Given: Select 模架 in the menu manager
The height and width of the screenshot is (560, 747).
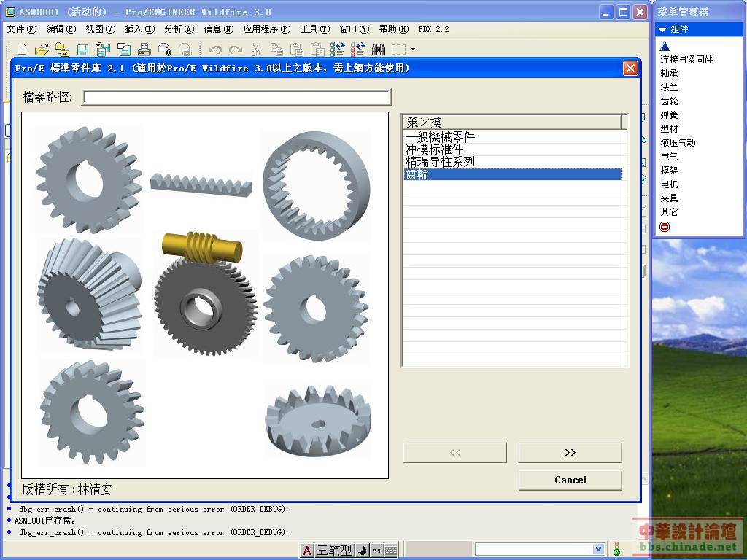Looking at the screenshot, I should (x=669, y=170).
